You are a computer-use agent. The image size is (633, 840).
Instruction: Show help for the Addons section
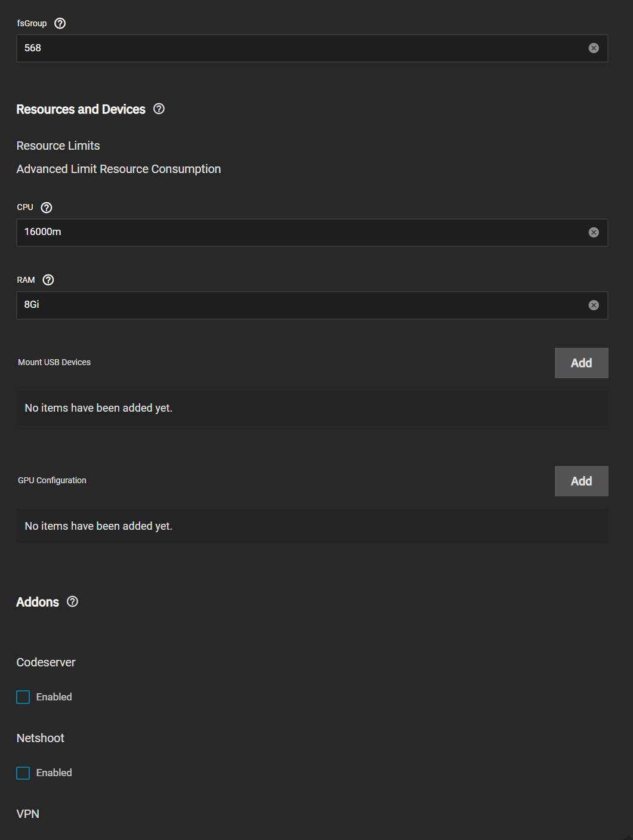(72, 601)
